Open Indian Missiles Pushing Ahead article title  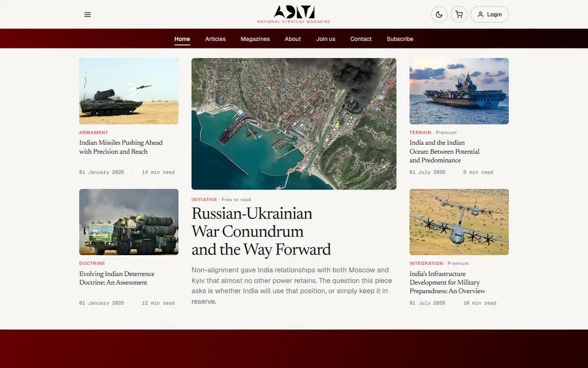[x=121, y=147]
